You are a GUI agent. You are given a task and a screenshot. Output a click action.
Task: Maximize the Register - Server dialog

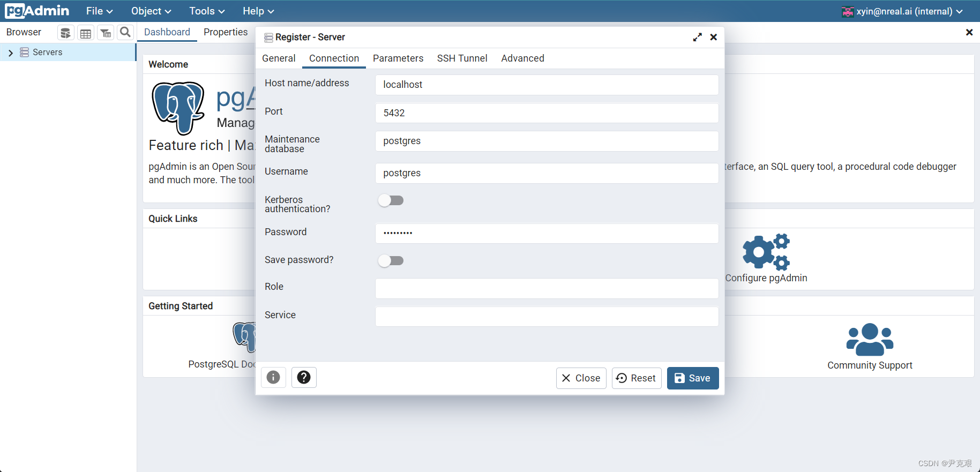[x=697, y=37]
